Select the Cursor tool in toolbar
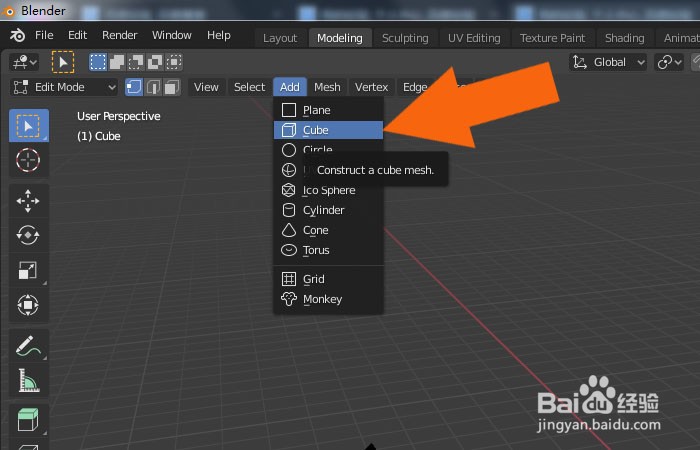Screen dimensions: 700x450 tap(29, 160)
